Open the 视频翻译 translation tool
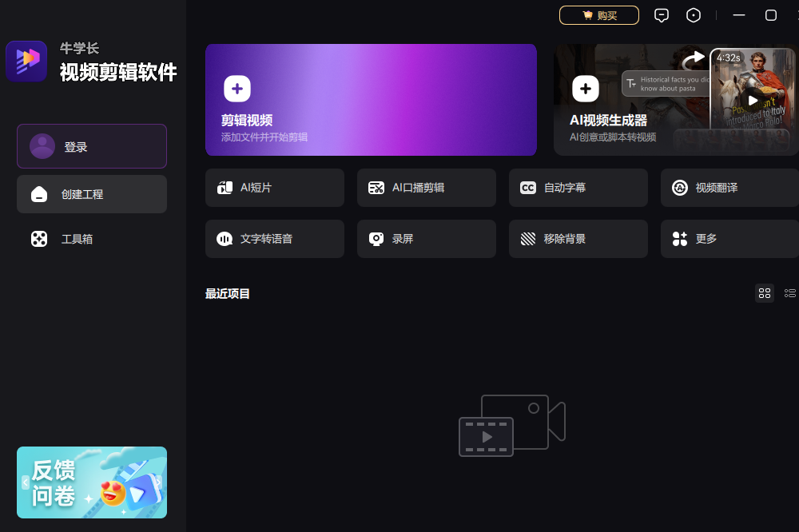 [729, 188]
